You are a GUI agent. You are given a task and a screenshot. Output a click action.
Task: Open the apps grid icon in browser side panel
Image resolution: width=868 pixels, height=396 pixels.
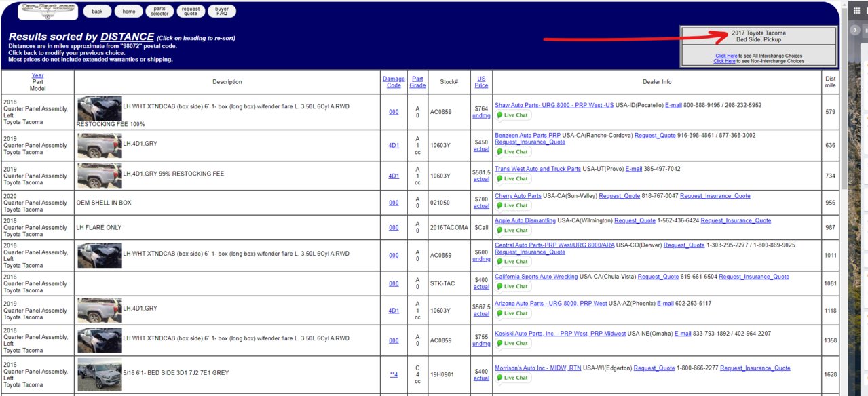(x=856, y=10)
